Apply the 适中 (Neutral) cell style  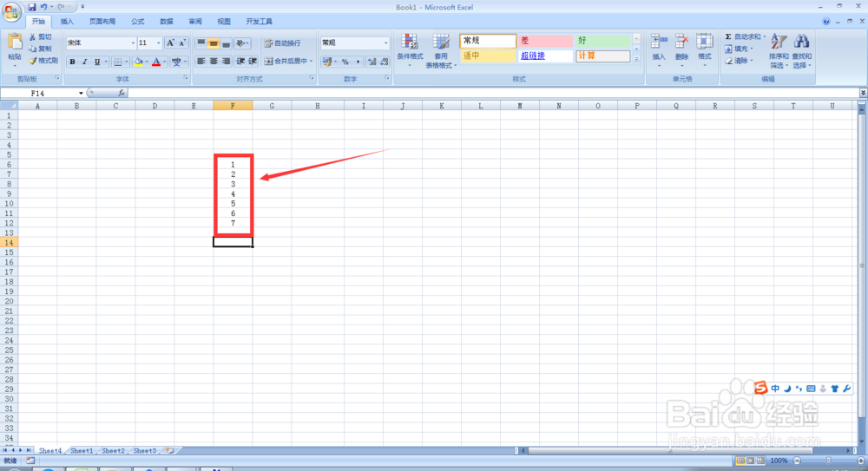488,56
